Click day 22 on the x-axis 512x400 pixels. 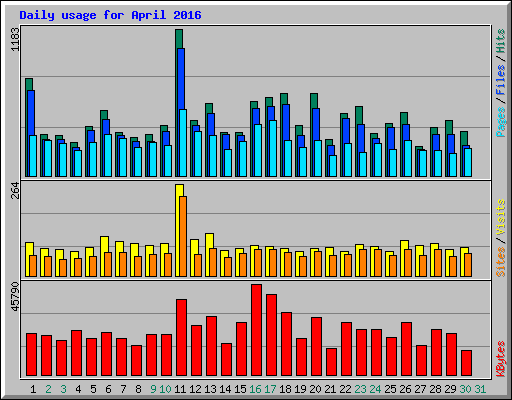tap(345, 389)
